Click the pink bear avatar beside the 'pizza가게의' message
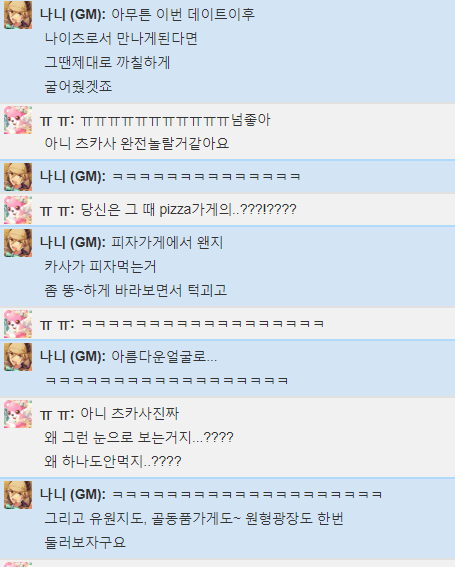This screenshot has width=455, height=567. tap(18, 210)
